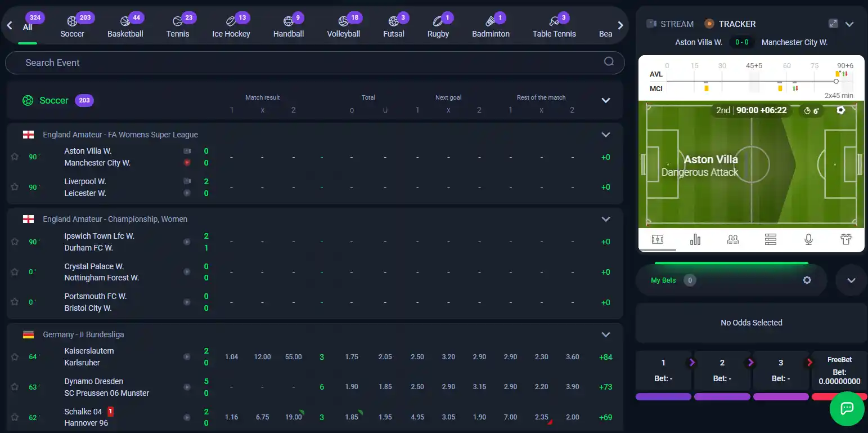Open tracker for Dynamo Dresden match

pyautogui.click(x=187, y=387)
